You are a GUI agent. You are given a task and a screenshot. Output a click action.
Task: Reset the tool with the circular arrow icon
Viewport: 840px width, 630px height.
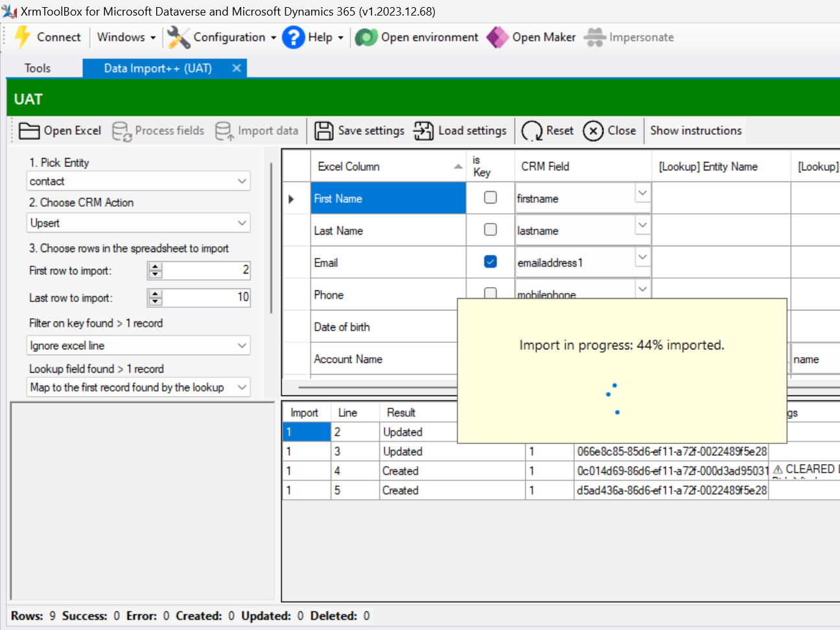[x=531, y=130]
